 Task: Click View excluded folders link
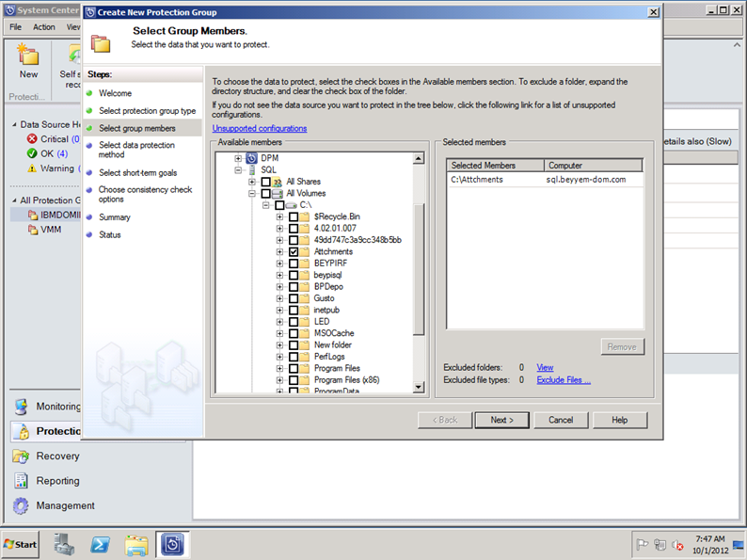(545, 367)
